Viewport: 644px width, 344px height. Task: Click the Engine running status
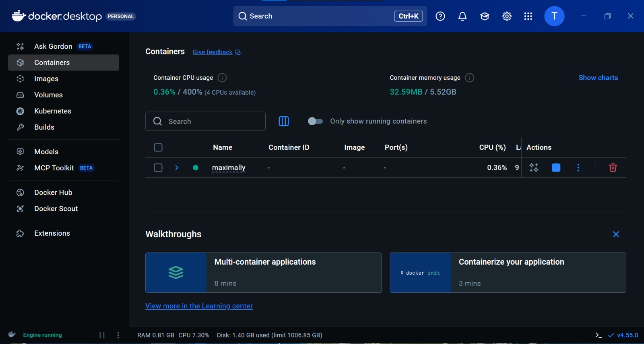click(x=42, y=335)
